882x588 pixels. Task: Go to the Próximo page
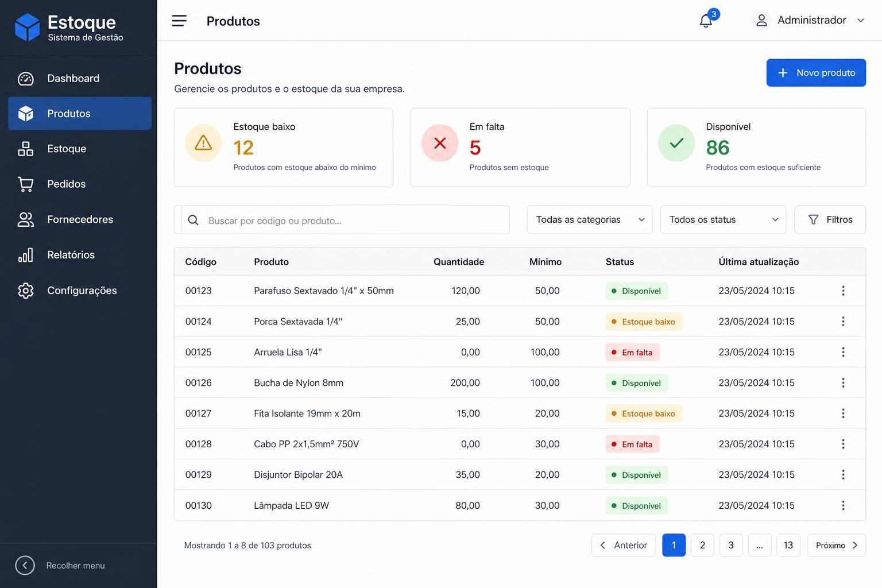pos(837,546)
